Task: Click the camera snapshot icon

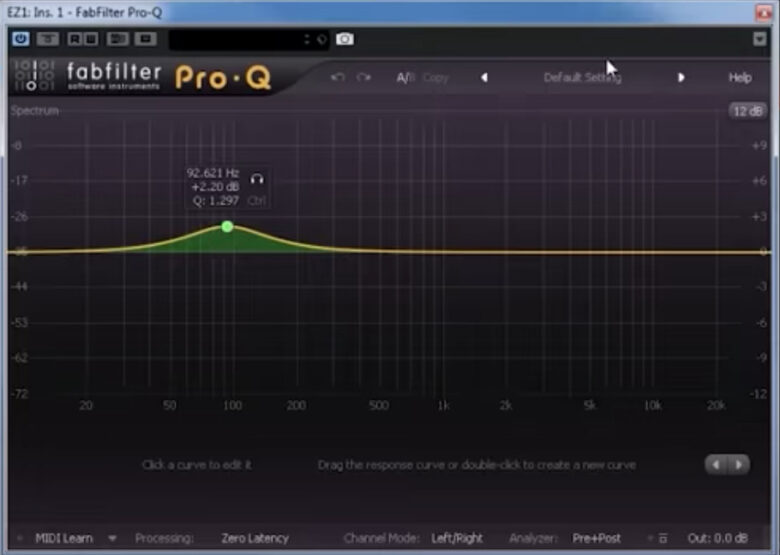Action: point(345,39)
